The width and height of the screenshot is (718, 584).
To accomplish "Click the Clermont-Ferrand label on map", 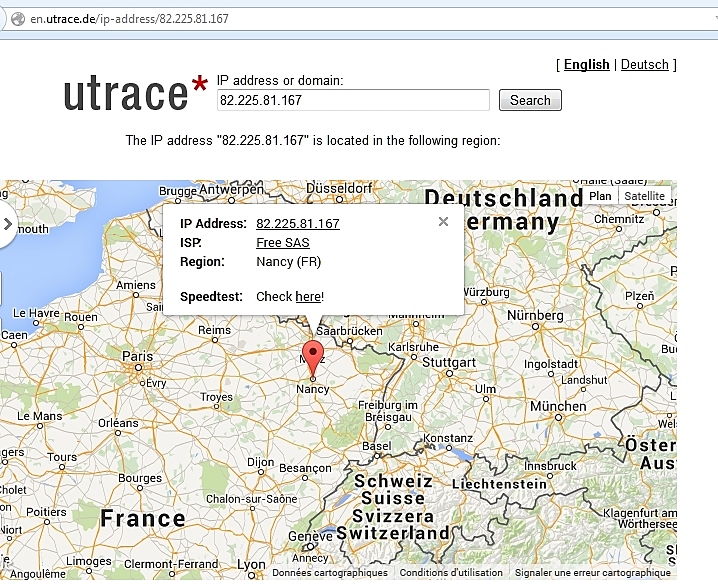I will click(x=171, y=564).
